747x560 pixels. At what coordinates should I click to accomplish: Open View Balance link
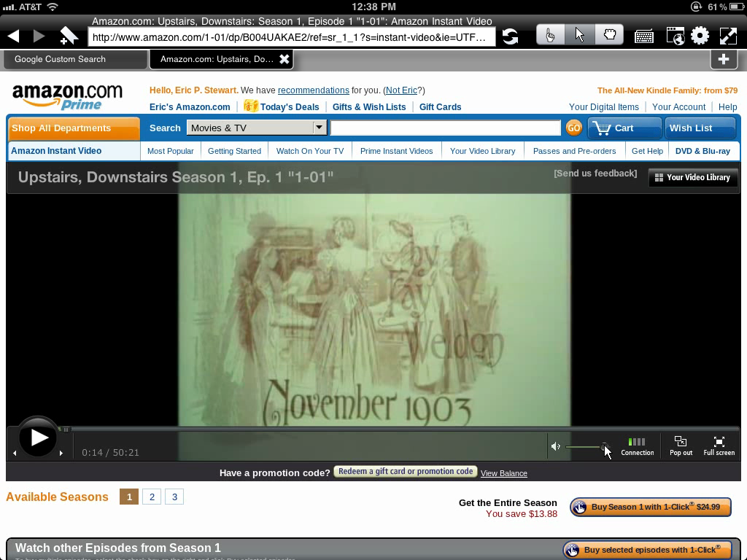point(503,473)
